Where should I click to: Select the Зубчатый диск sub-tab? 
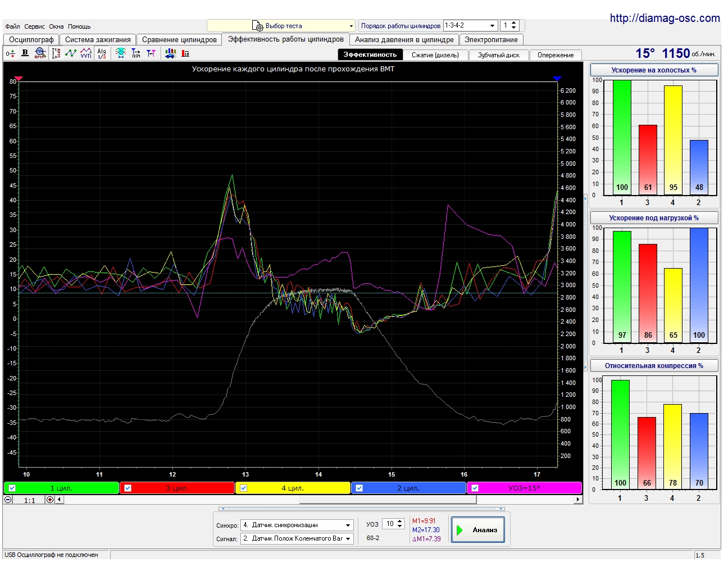click(x=499, y=55)
